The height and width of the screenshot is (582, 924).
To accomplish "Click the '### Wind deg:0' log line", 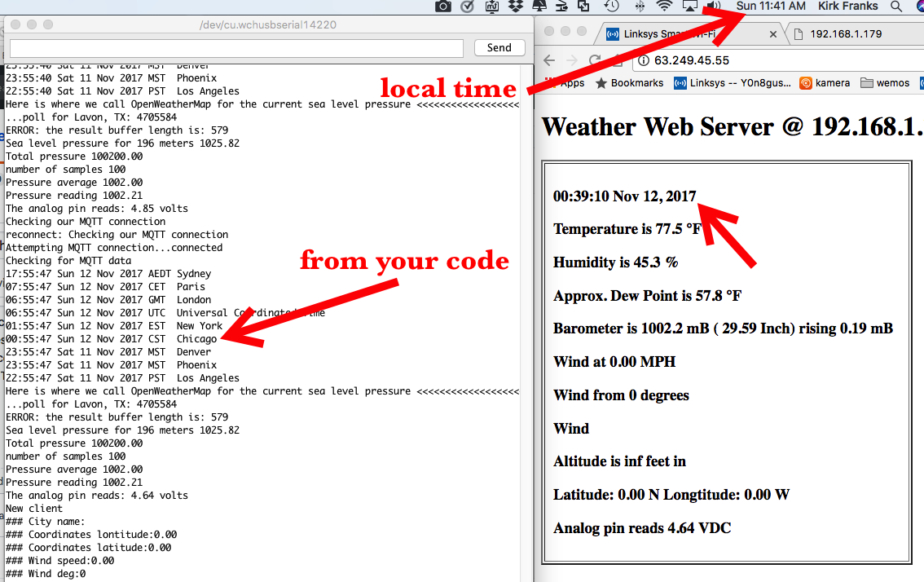I will tap(46, 573).
